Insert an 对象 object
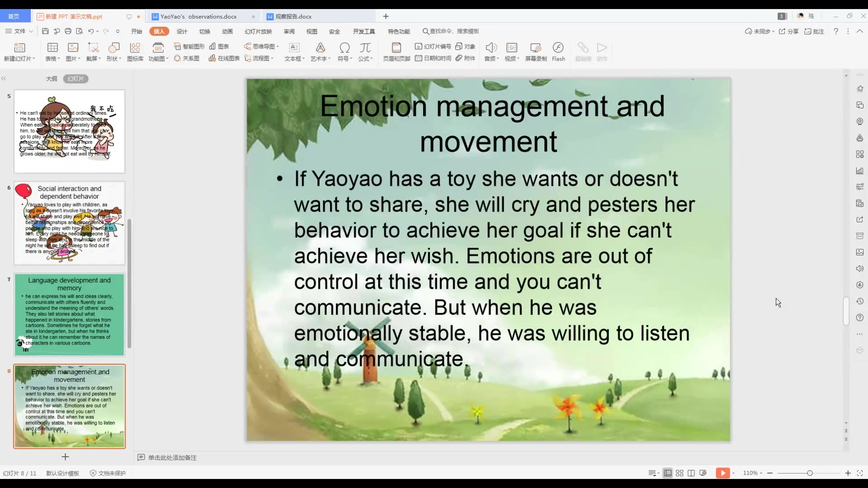The height and width of the screenshot is (488, 868). (x=465, y=47)
